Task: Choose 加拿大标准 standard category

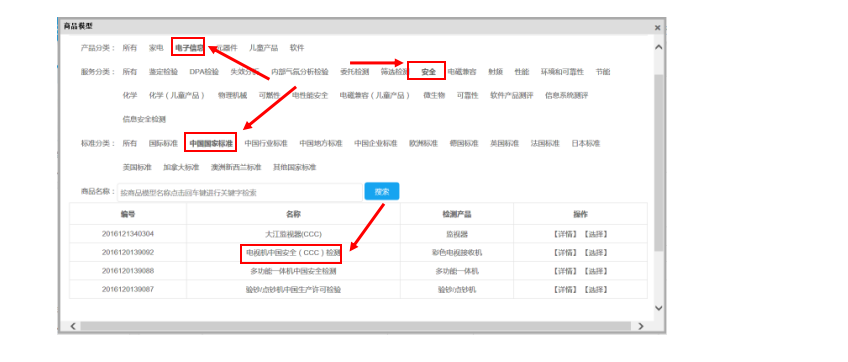Action: point(181,167)
